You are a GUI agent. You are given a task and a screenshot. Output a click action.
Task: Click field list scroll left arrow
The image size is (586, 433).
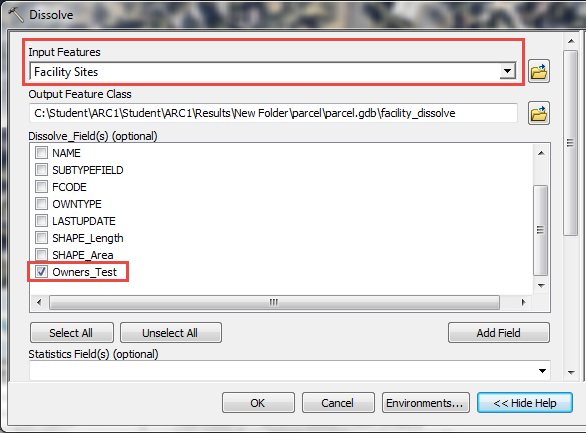39,302
